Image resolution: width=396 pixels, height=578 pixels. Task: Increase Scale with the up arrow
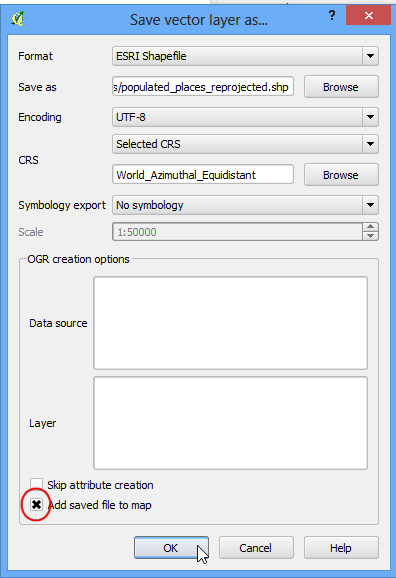tap(371, 227)
